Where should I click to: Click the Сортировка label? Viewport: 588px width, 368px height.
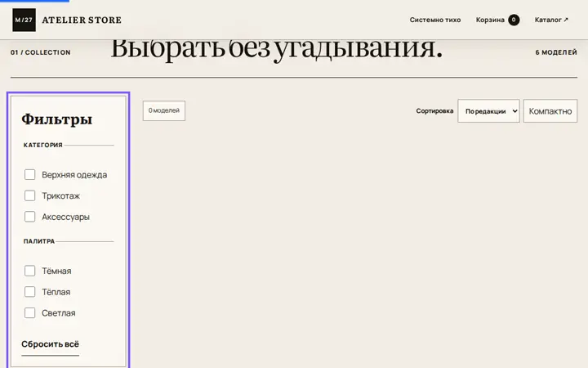434,110
